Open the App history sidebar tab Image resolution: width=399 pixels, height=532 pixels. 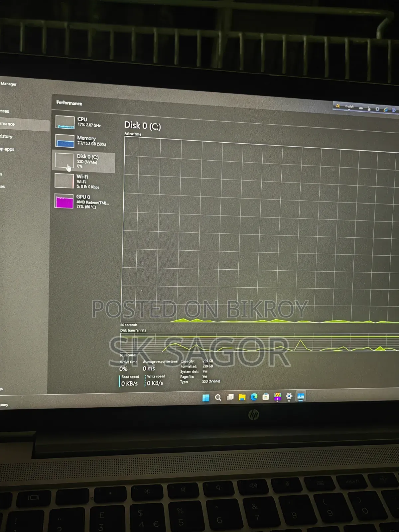click(x=6, y=137)
